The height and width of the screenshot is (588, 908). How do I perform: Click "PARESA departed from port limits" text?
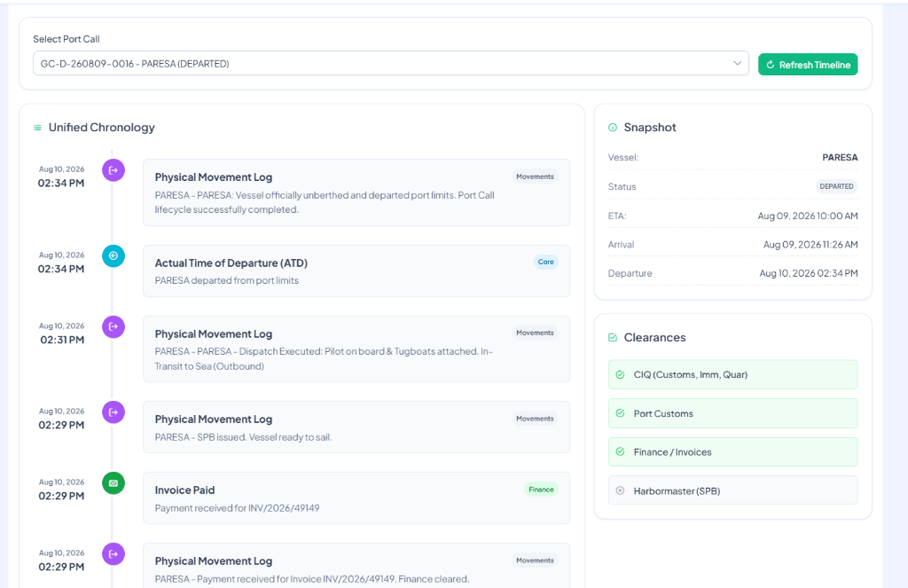click(x=226, y=280)
